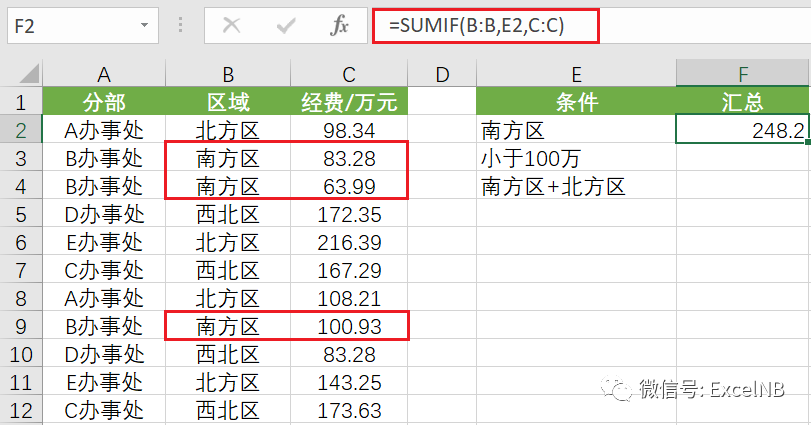
Task: Open the Name Box dropdown arrow
Action: pyautogui.click(x=144, y=25)
